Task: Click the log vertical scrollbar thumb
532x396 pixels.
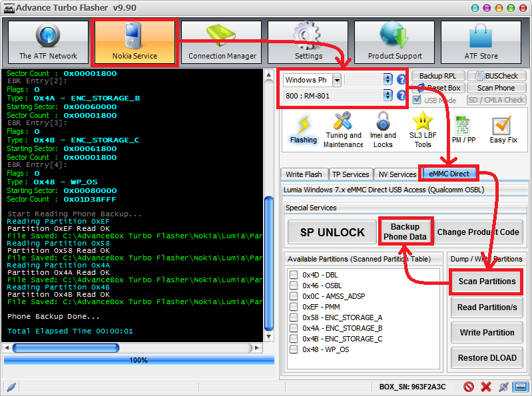Action: [269, 264]
